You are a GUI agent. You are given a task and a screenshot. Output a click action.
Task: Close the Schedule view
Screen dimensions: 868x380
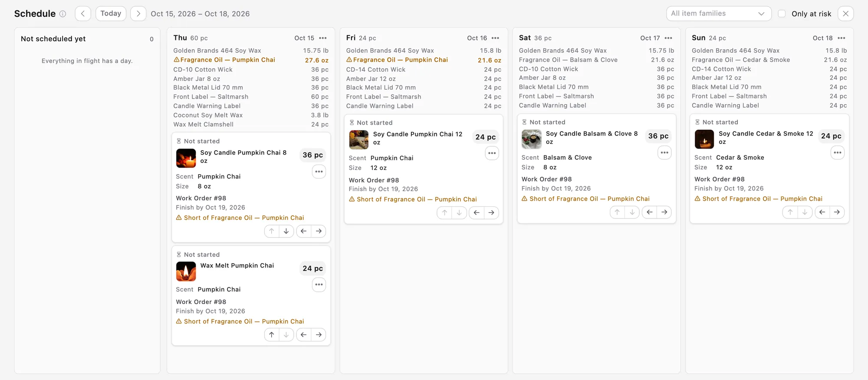tap(846, 13)
